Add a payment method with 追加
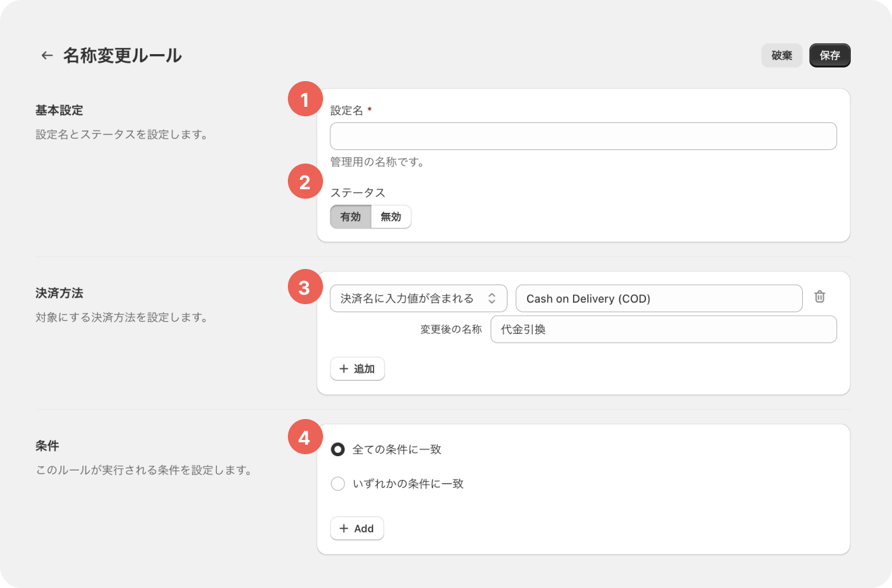The image size is (892, 588). 357,369
